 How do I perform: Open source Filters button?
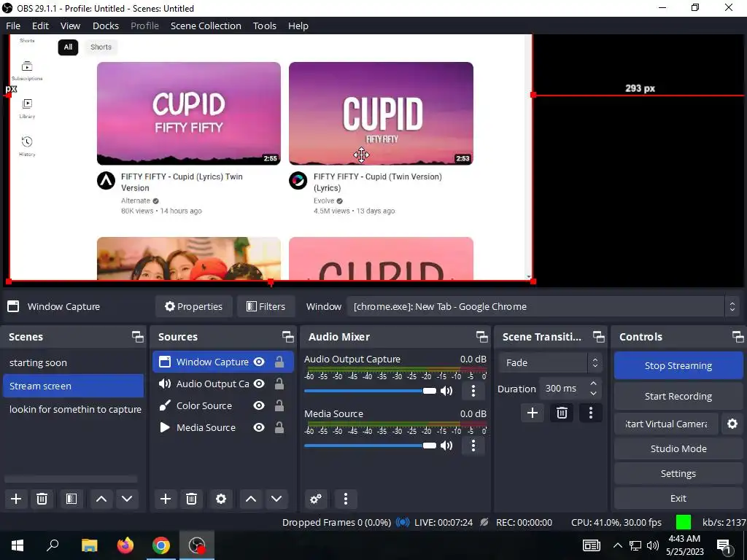click(x=266, y=307)
